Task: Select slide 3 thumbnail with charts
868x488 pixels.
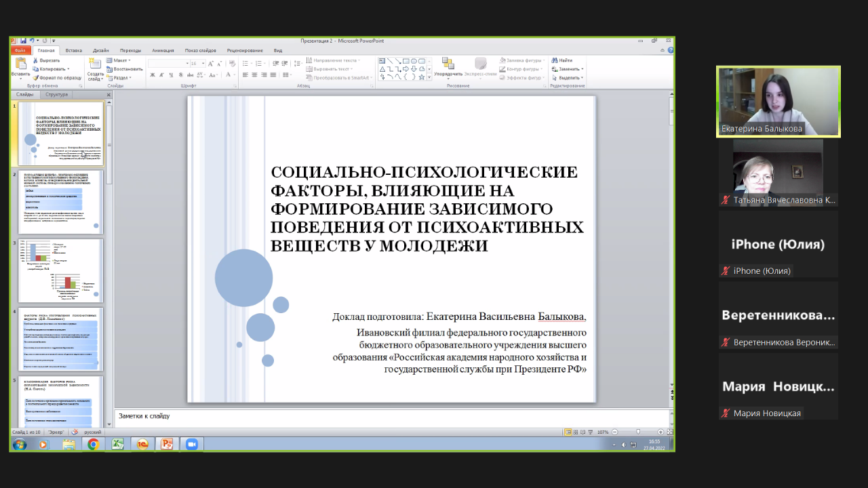Action: click(60, 270)
